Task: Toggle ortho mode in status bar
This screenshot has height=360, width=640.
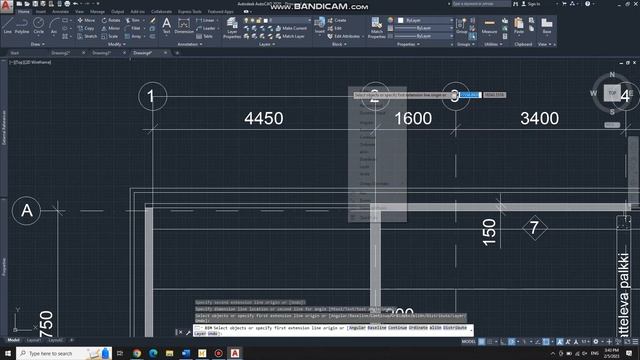Action: [503, 342]
